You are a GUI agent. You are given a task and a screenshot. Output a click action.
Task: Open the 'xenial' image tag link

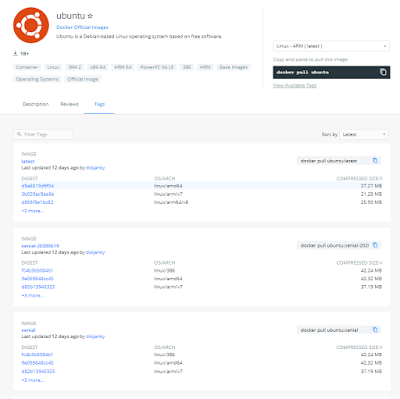pos(28,330)
